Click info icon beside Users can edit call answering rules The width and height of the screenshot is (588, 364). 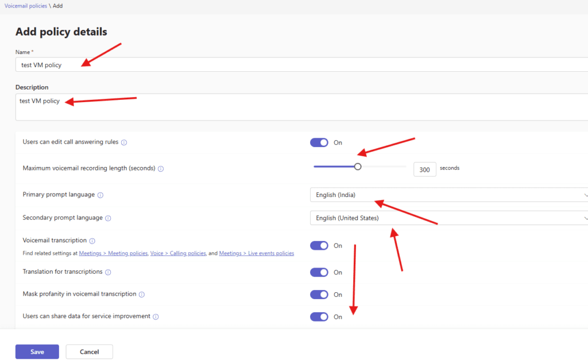click(124, 142)
